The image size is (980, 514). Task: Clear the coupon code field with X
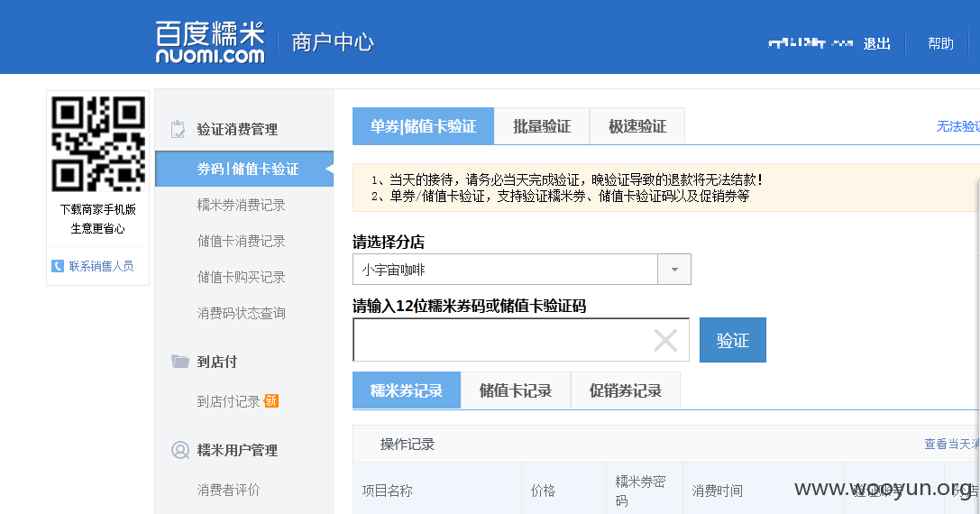point(665,340)
